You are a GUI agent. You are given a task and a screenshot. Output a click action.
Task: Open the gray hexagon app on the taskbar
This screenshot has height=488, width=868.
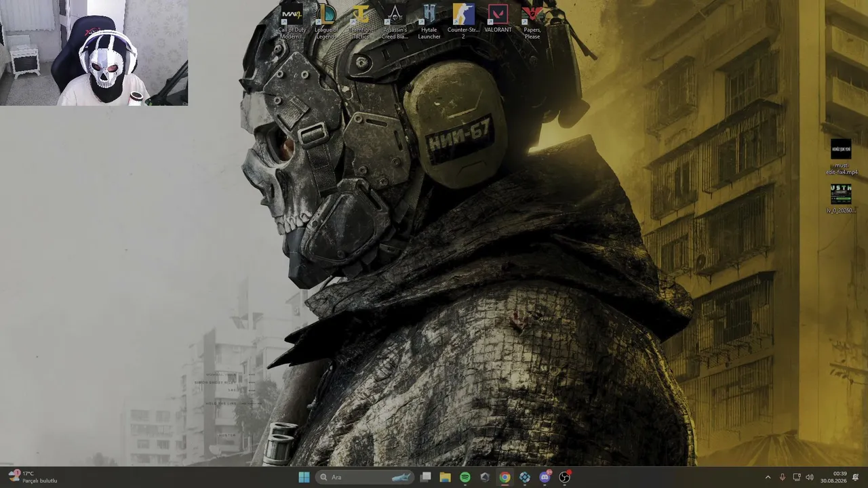pyautogui.click(x=485, y=477)
